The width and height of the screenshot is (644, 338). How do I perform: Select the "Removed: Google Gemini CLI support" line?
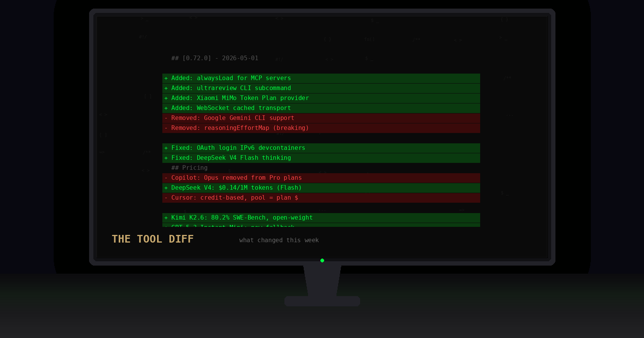[x=321, y=118]
